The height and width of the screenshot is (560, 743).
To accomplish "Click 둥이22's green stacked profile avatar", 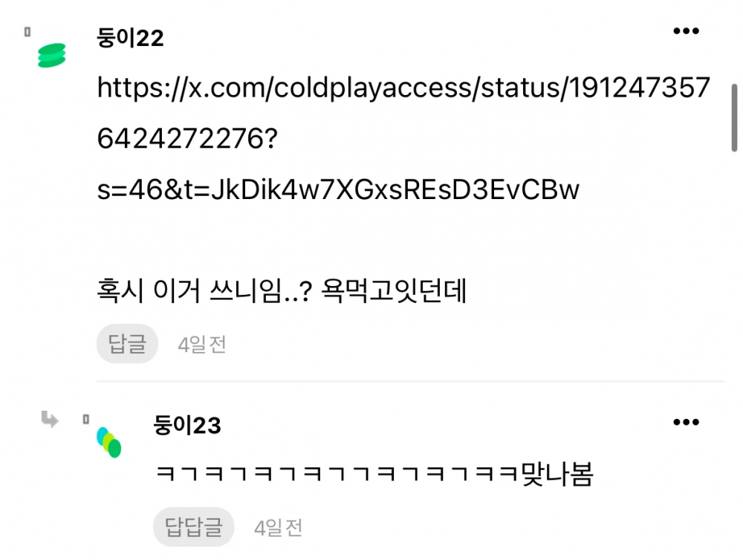I will coord(52,56).
